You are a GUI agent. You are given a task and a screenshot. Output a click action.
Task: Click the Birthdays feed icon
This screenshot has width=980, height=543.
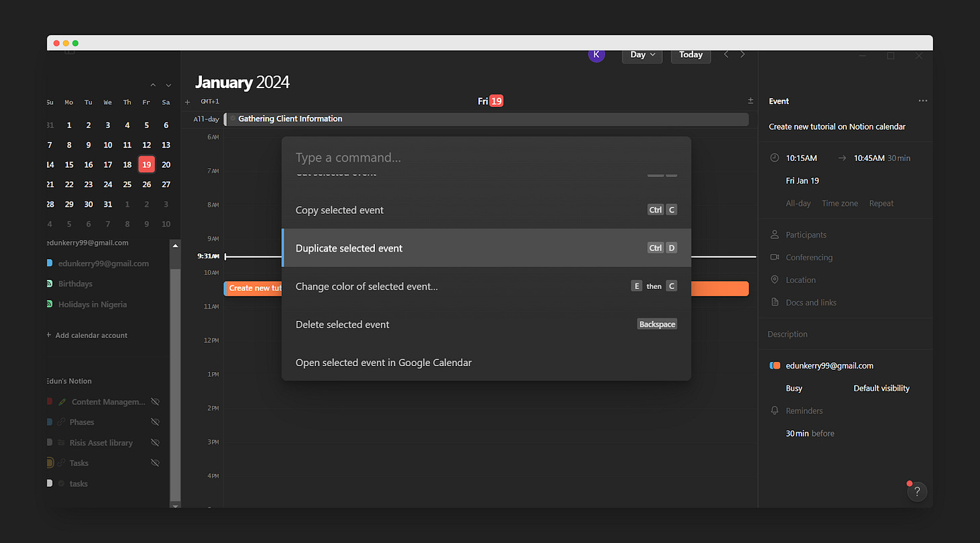click(x=49, y=284)
